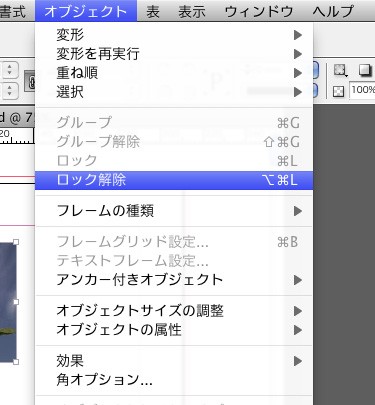The image size is (375, 405).
Task: Open オブジェクトサイズの調整 submenu
Action: click(x=174, y=311)
